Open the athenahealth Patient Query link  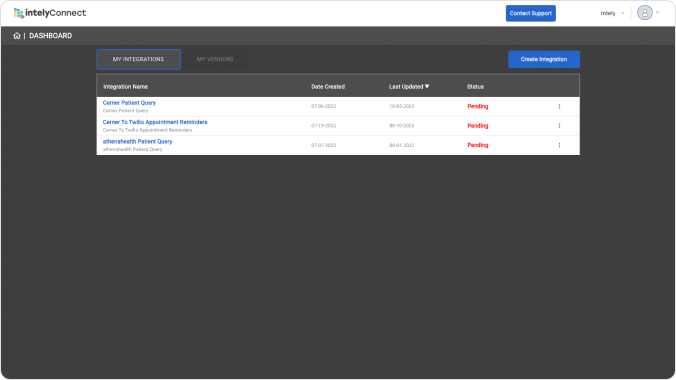[137, 141]
